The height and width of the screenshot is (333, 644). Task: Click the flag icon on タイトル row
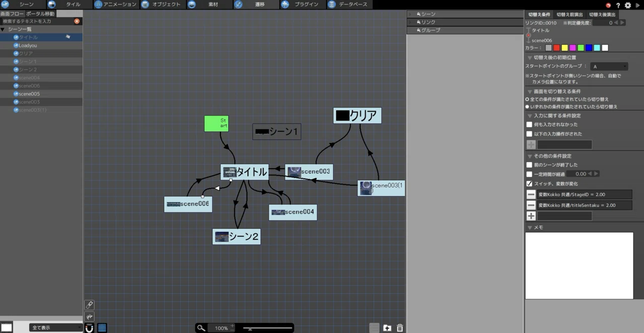click(x=67, y=37)
